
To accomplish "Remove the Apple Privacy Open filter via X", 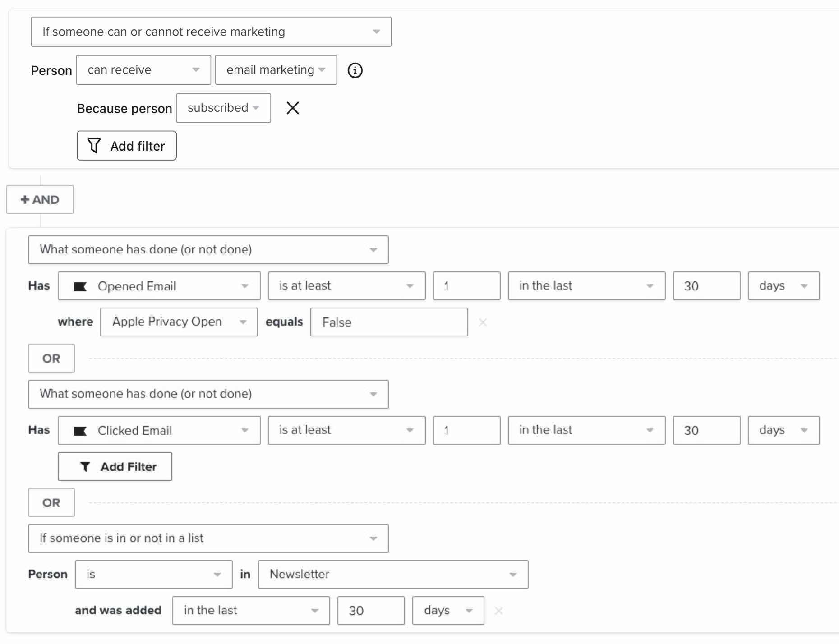I will coord(483,322).
